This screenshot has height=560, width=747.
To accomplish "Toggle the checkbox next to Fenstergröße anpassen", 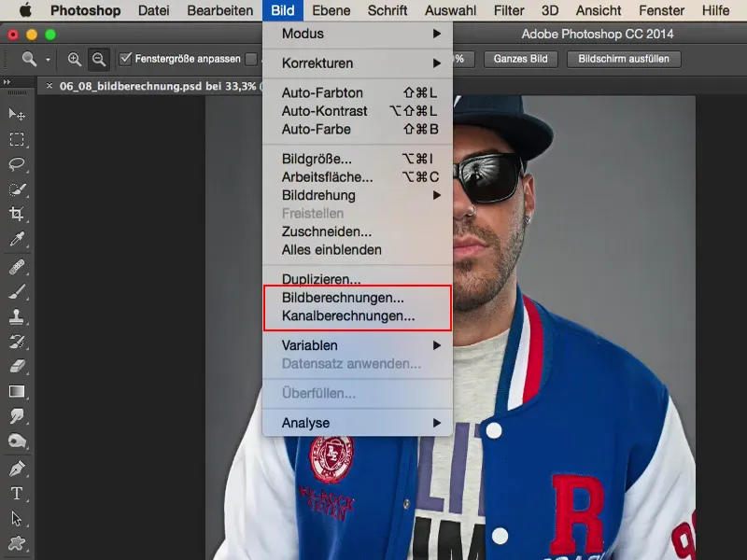I will [251, 59].
